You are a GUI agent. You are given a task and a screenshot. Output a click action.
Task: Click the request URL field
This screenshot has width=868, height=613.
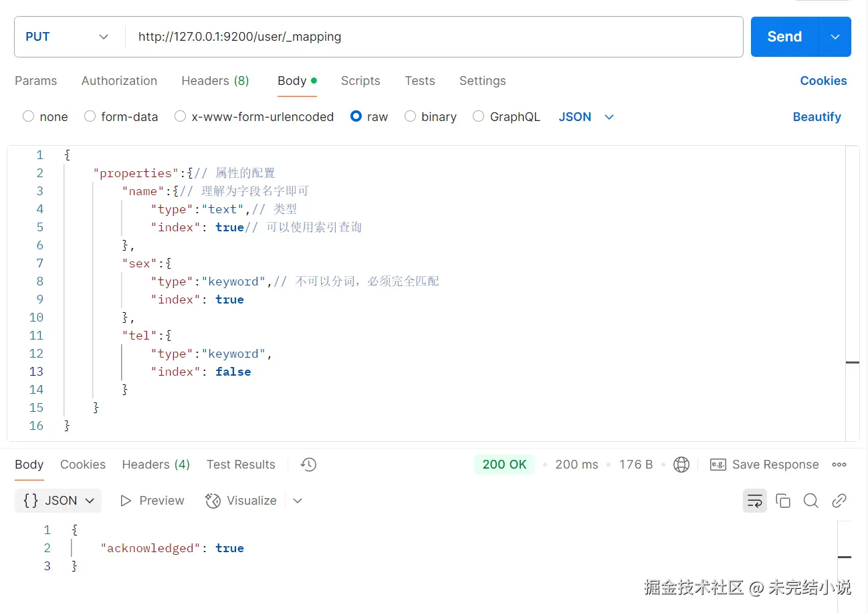click(435, 37)
